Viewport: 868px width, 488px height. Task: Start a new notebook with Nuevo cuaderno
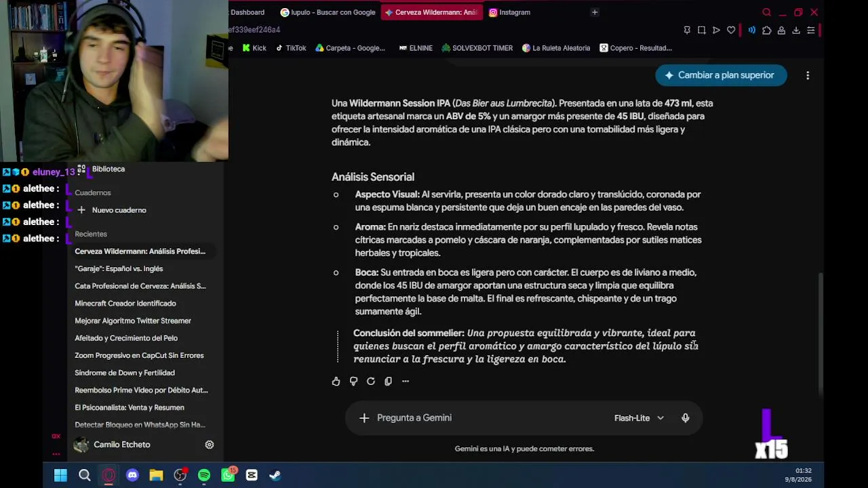coord(112,210)
